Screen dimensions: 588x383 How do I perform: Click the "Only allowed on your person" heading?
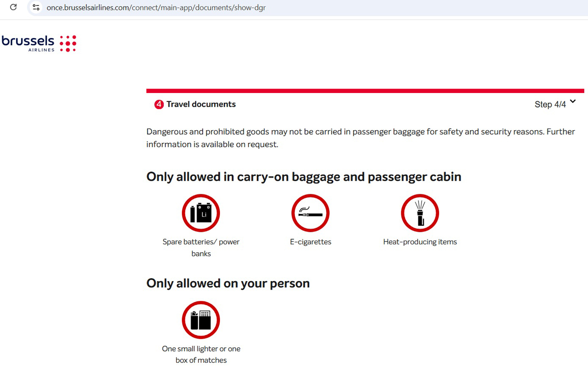point(228,284)
